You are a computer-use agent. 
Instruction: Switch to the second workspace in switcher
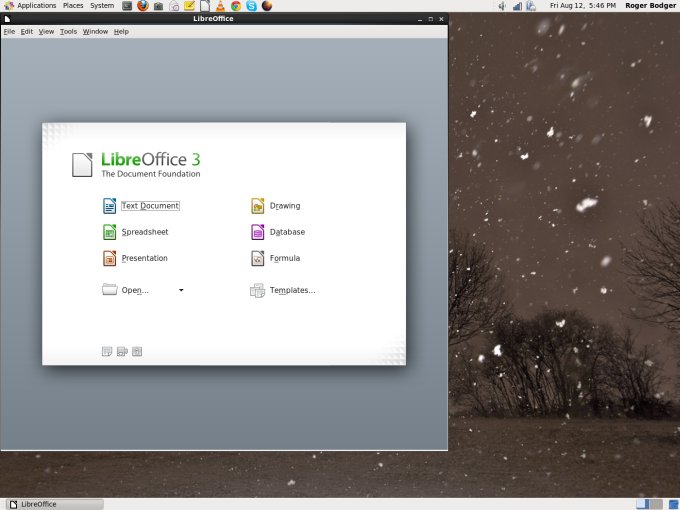click(x=656, y=504)
